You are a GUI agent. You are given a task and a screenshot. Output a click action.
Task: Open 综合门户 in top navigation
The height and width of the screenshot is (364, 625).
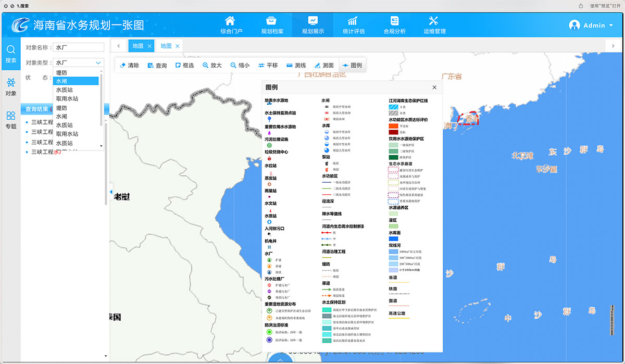[231, 25]
